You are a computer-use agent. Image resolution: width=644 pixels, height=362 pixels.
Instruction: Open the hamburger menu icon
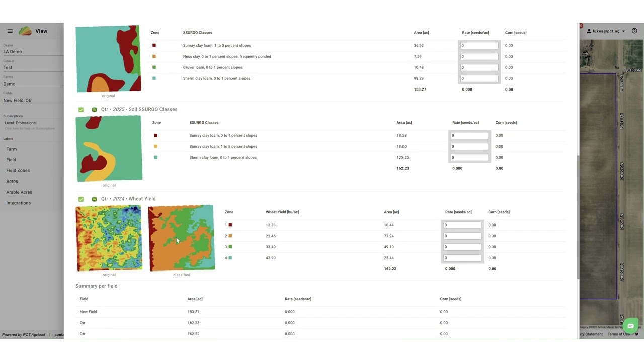tap(10, 31)
